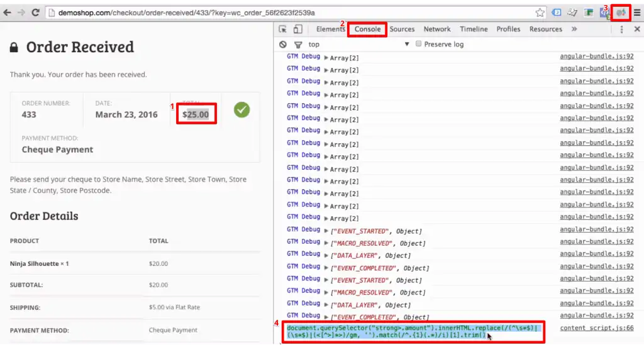Open the Resources tab
644x345 pixels.
(x=545, y=29)
